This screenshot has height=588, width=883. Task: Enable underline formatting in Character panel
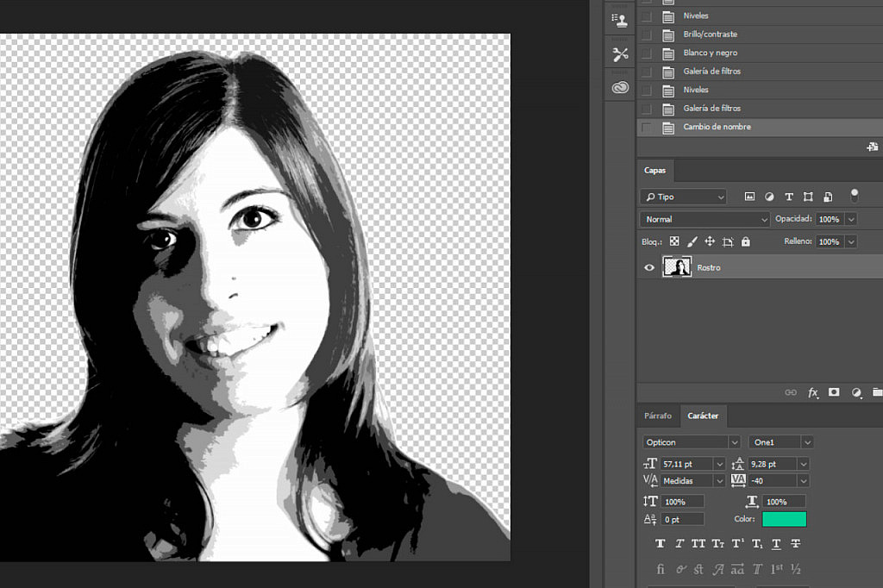point(775,543)
